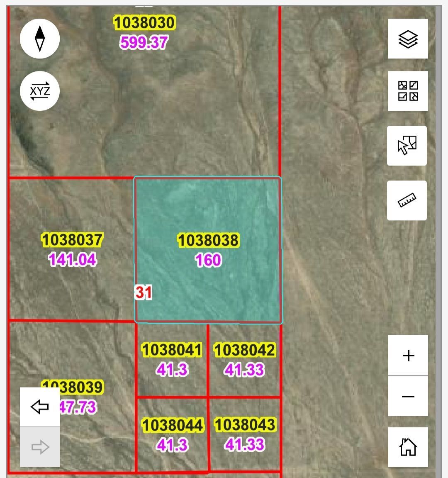
Task: Activate the select parcel tool
Action: click(x=407, y=146)
